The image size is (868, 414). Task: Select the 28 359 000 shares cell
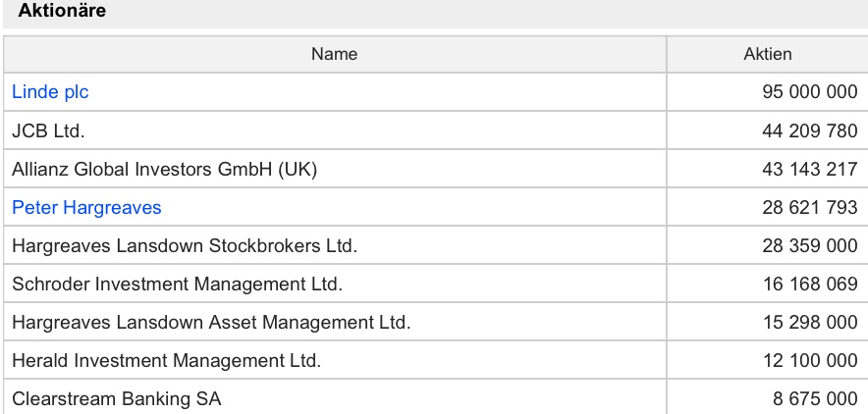[809, 246]
